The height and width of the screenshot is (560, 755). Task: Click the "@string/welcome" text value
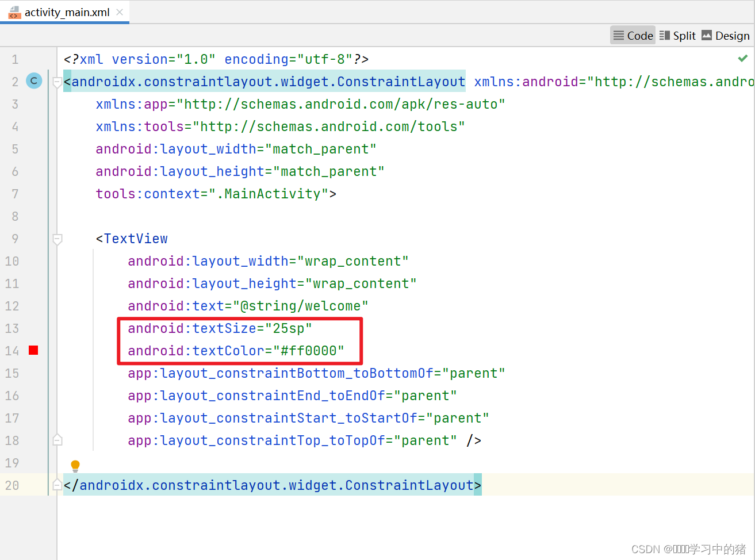[x=301, y=306]
